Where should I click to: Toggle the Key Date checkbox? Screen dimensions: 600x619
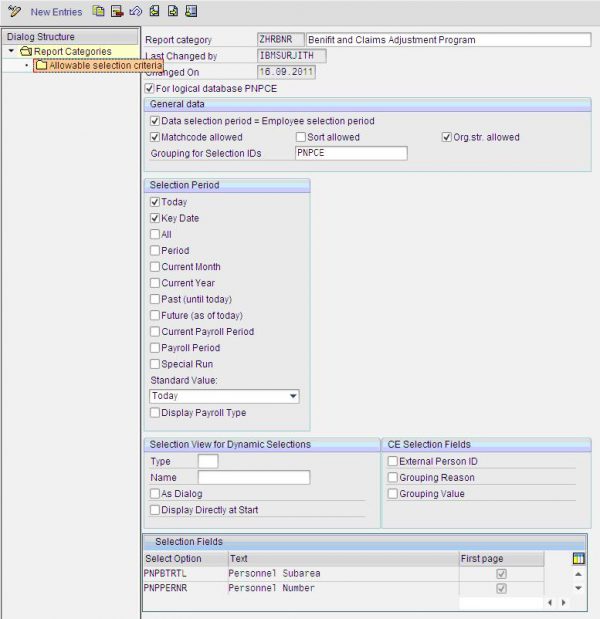(155, 218)
